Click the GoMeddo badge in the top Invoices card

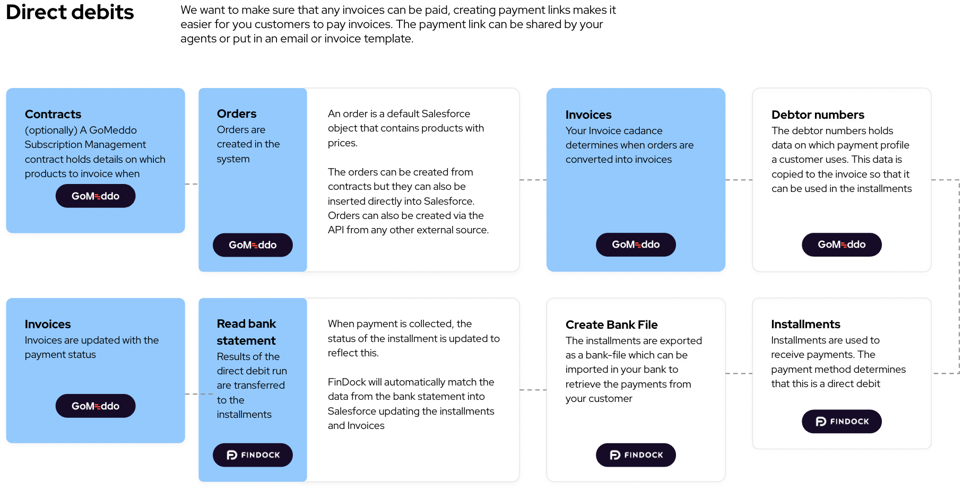coord(636,244)
